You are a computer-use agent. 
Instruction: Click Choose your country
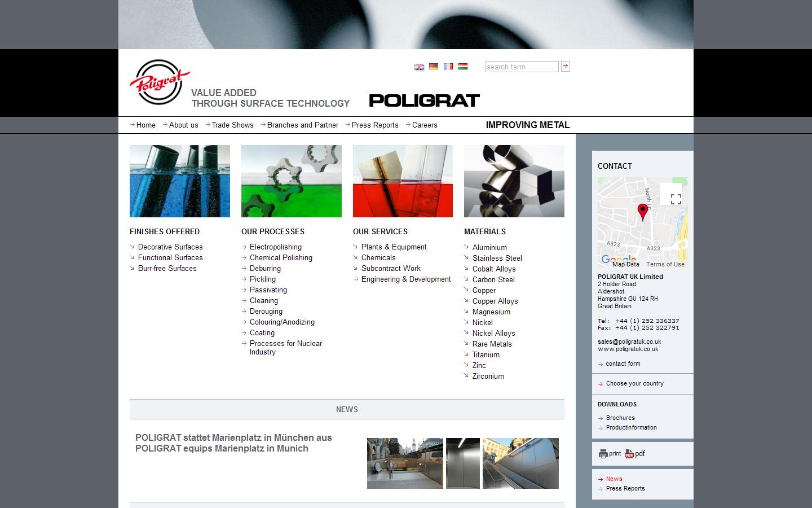click(634, 384)
